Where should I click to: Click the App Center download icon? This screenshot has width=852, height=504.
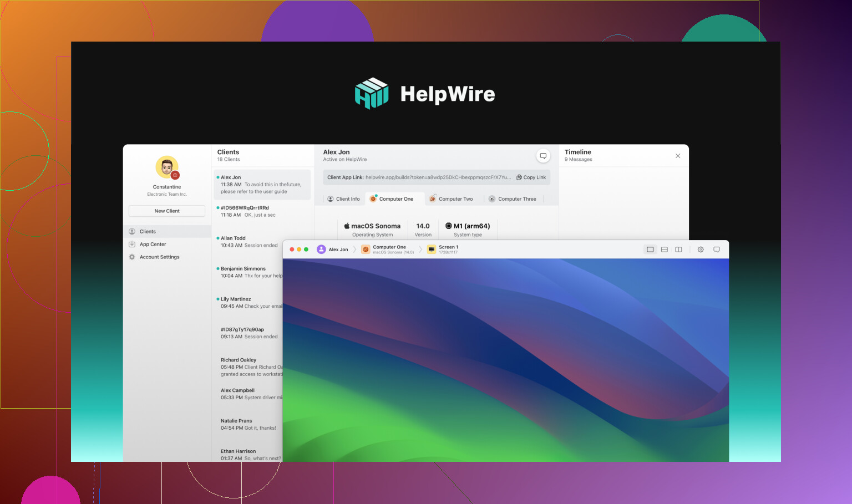pyautogui.click(x=132, y=244)
